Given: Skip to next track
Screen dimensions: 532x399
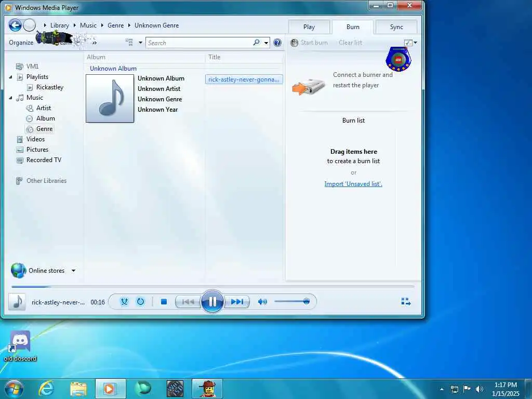Looking at the screenshot, I should point(237,302).
